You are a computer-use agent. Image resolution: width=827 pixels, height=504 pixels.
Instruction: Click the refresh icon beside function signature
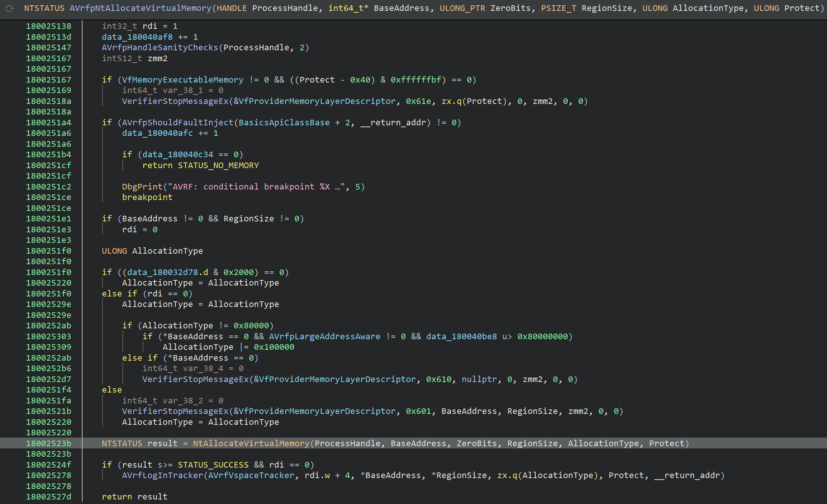(9, 8)
